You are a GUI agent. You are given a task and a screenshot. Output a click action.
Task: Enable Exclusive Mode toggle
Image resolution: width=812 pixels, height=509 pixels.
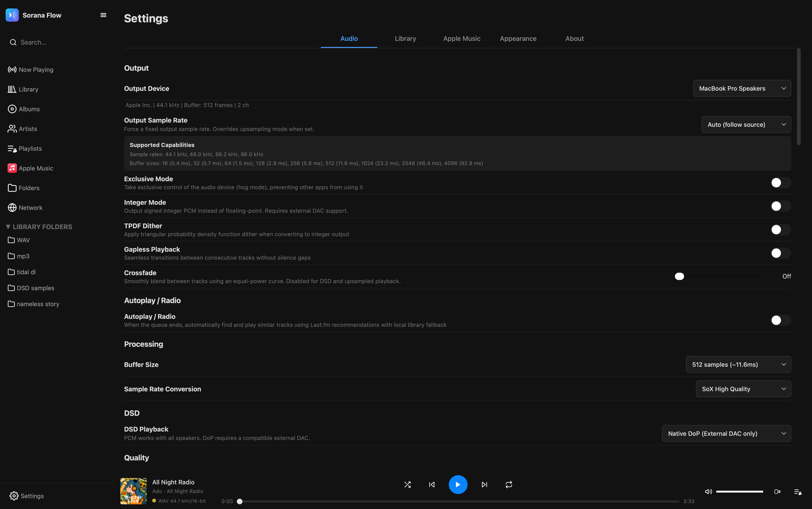[780, 183]
